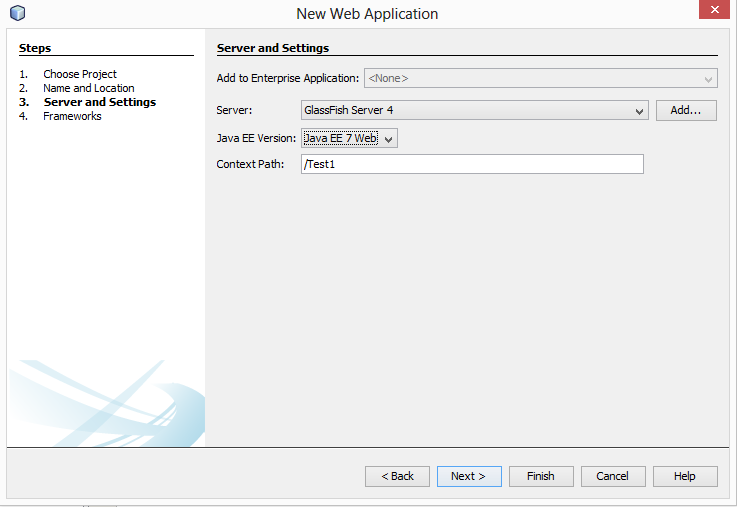Screen dimensions: 737x507
Task: Click the Add... server button
Action: click(x=686, y=110)
